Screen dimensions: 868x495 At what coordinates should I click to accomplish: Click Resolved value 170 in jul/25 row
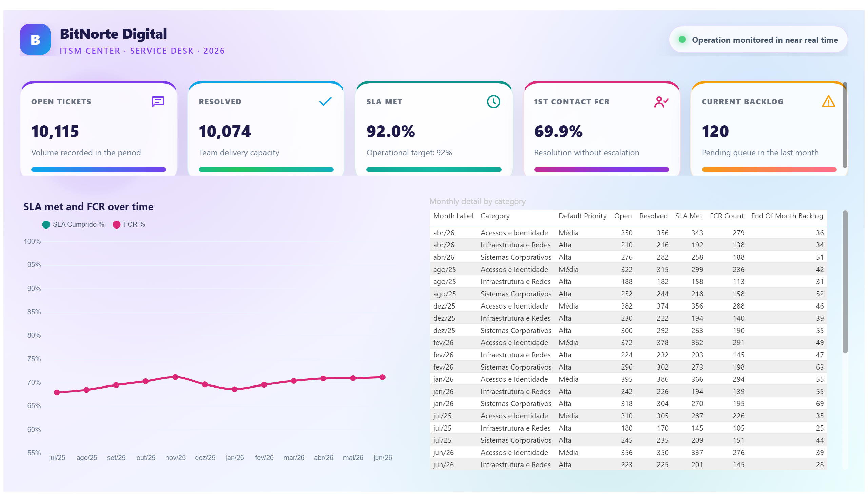point(662,428)
